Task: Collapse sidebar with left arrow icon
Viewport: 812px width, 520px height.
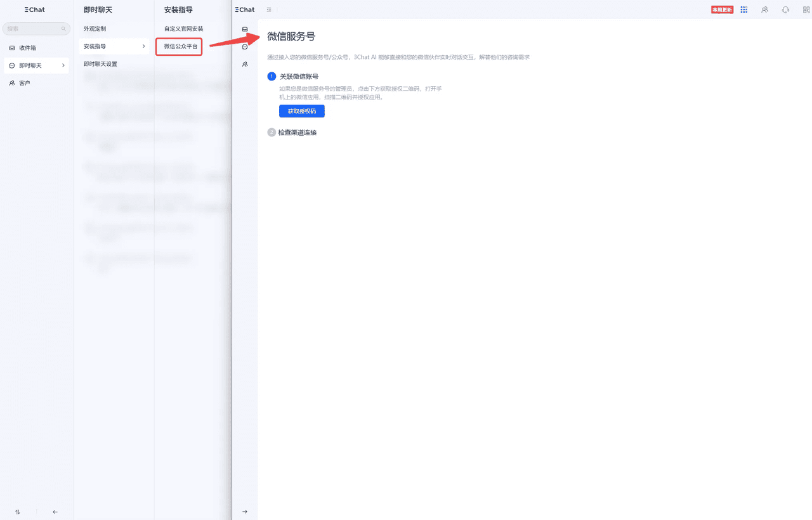Action: point(55,512)
